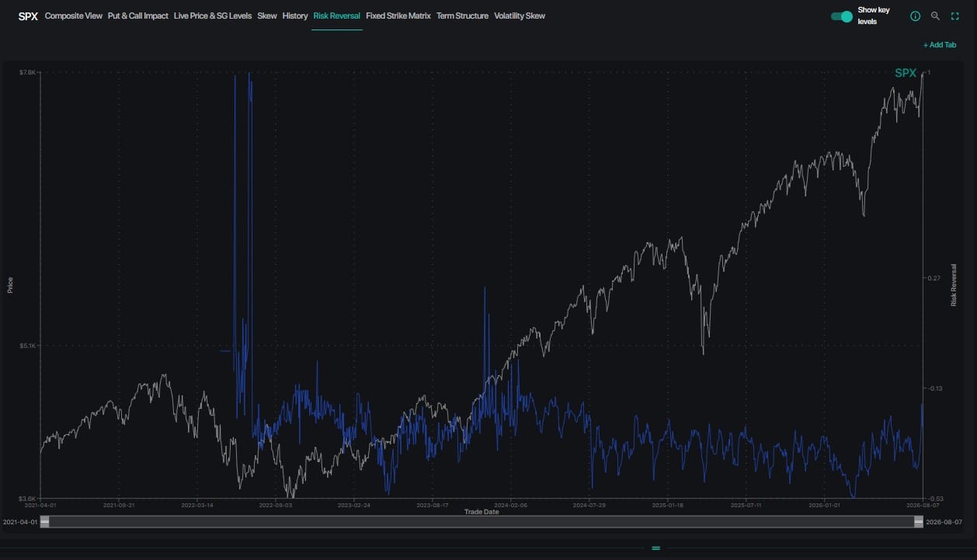This screenshot has width=977, height=560.
Task: Select the Skew tab
Action: [267, 16]
